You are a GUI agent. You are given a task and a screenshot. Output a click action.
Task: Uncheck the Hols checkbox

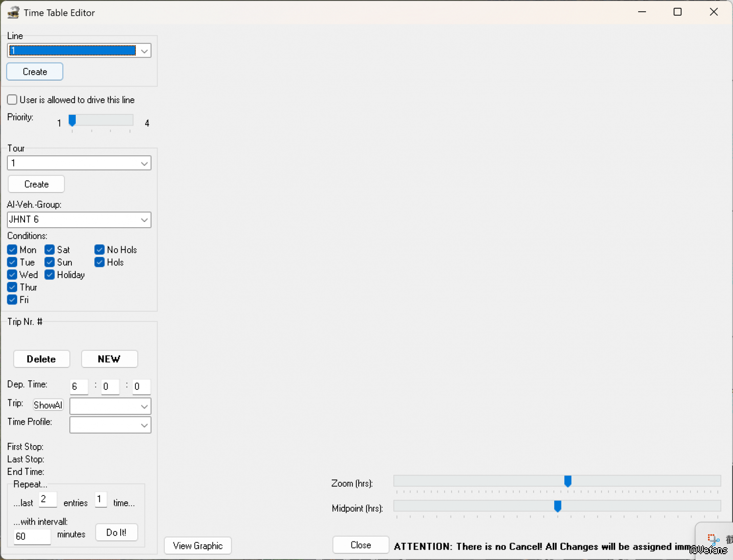pyautogui.click(x=100, y=262)
